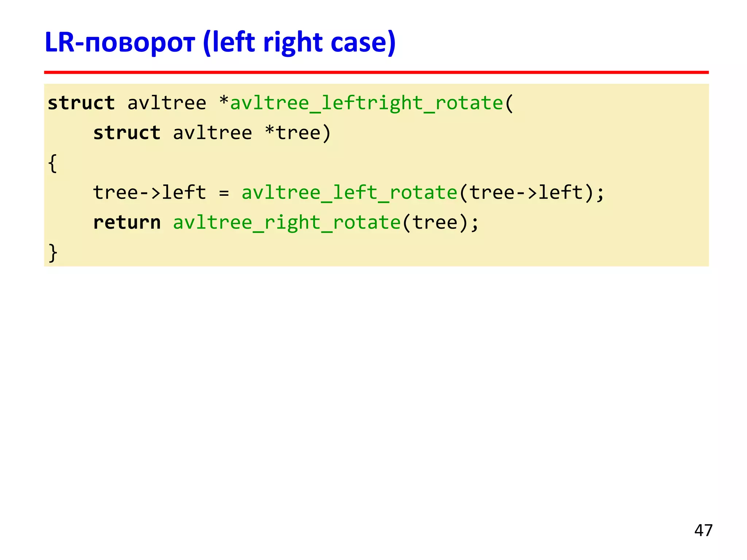Click the slide number 47
Screen dimensions: 747x560
click(703, 530)
